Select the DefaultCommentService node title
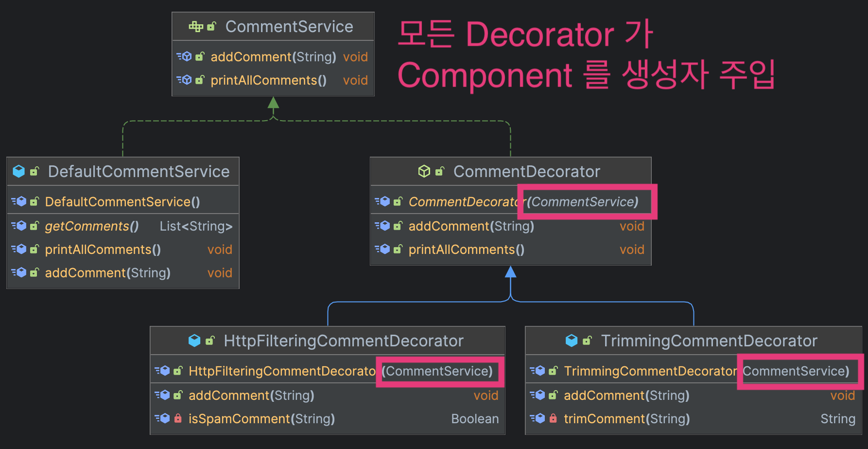Image resolution: width=868 pixels, height=449 pixels. pos(139,172)
